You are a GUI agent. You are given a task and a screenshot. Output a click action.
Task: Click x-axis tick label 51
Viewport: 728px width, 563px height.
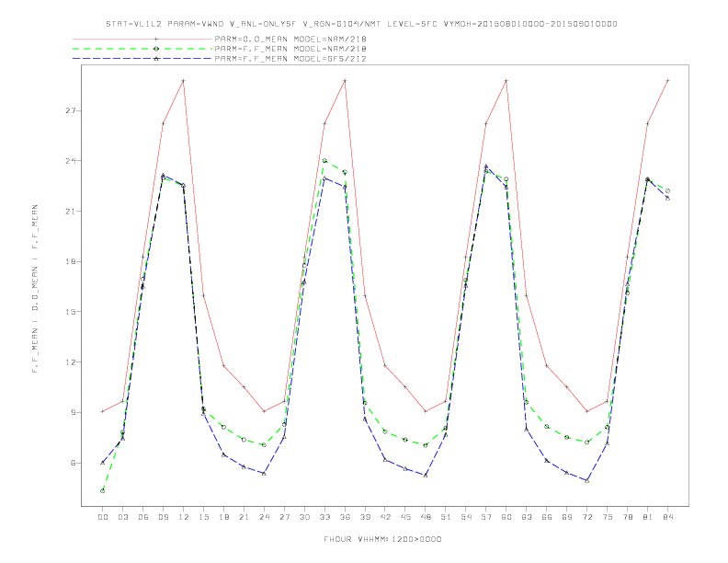pyautogui.click(x=446, y=517)
